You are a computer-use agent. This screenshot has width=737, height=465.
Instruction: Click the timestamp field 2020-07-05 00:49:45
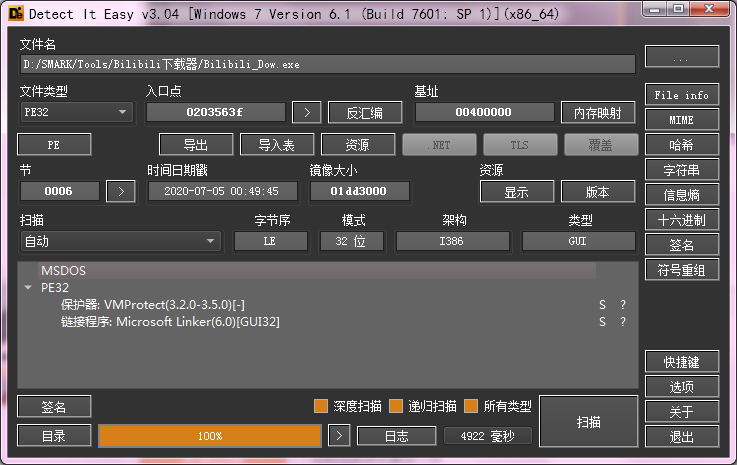222,191
